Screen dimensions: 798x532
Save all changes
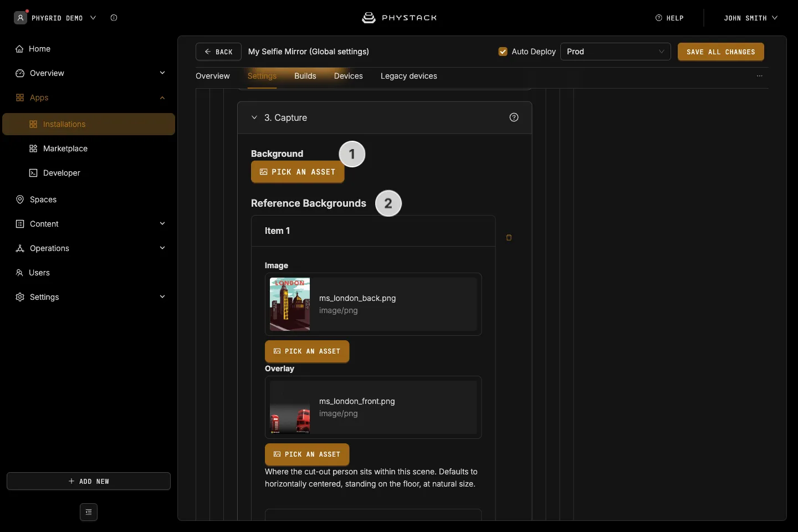tap(721, 52)
